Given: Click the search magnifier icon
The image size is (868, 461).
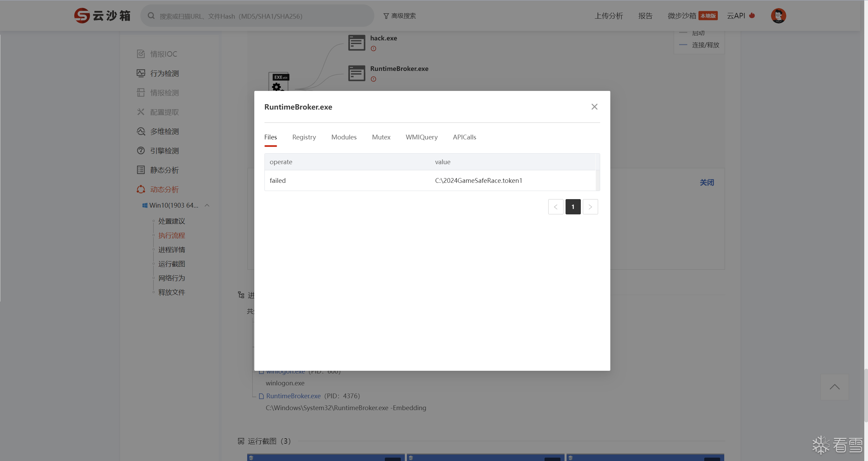Looking at the screenshot, I should click(x=151, y=16).
